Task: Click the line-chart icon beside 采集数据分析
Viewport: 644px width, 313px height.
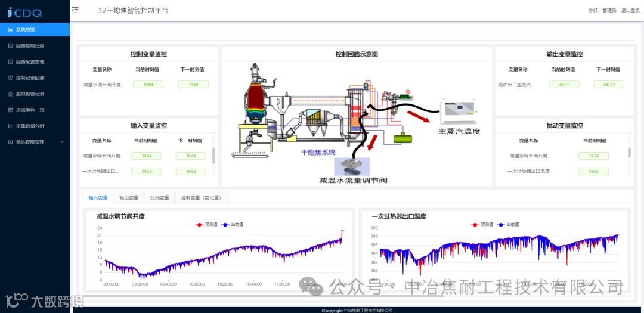Action: 10,126
